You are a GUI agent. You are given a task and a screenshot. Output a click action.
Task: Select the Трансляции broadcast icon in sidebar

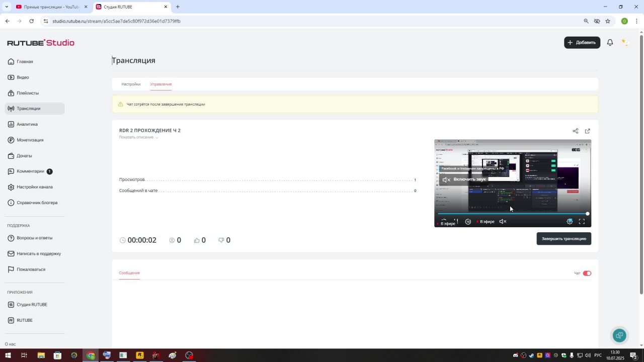point(11,109)
